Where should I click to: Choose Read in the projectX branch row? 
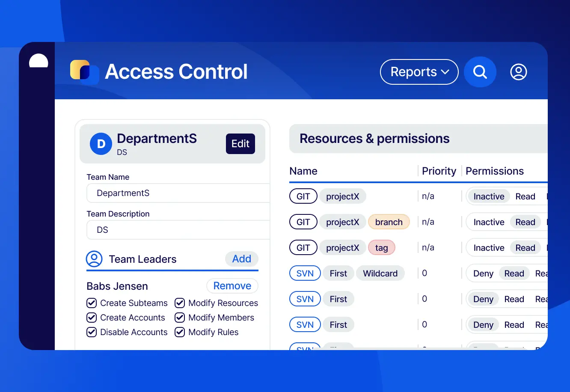pos(525,222)
